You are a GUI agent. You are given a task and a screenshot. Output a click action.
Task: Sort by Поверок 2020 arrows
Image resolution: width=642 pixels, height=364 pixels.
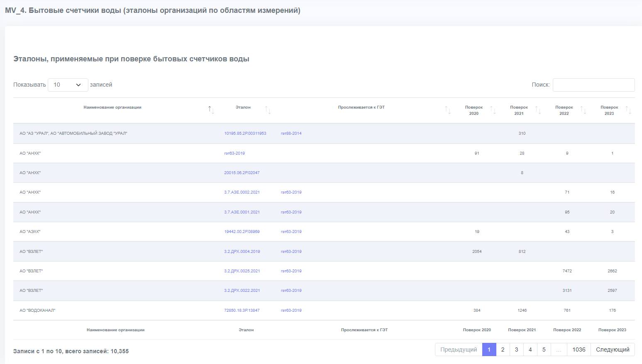click(x=493, y=110)
